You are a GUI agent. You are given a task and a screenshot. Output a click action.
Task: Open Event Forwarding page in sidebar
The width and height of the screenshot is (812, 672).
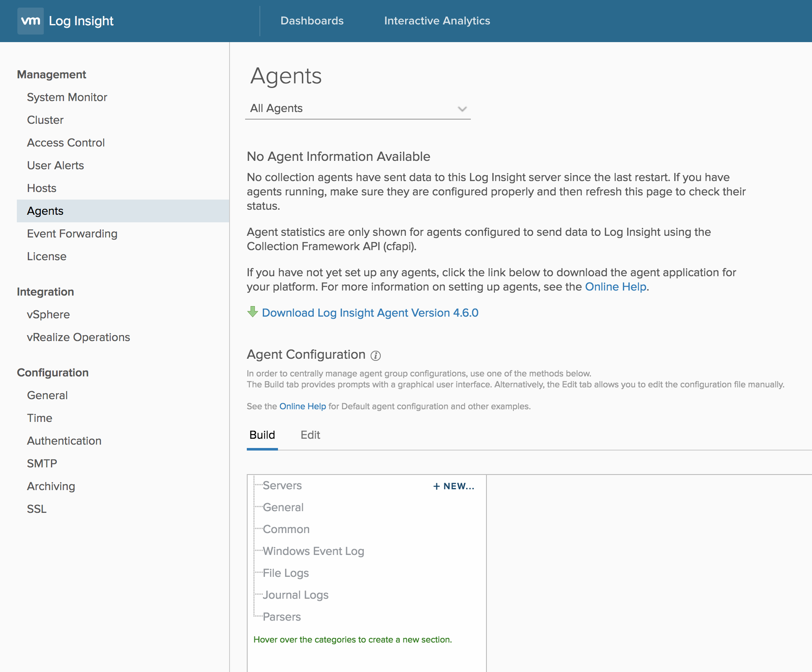72,234
